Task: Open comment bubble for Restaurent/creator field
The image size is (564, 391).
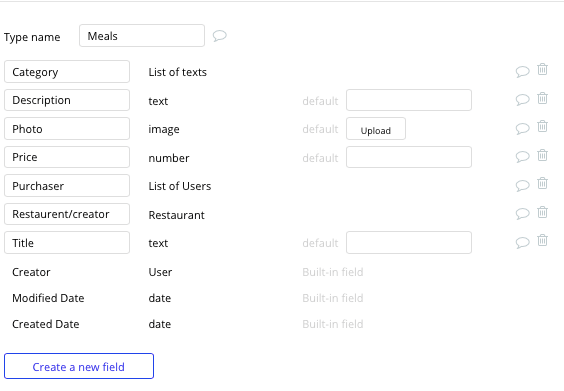Action: pyautogui.click(x=522, y=214)
